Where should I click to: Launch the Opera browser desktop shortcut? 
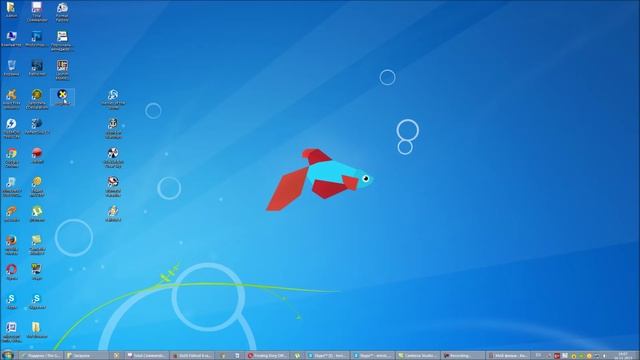click(x=11, y=272)
